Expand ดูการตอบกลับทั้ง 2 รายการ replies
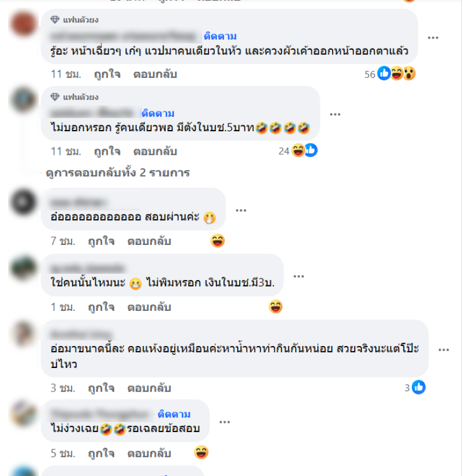The height and width of the screenshot is (476, 462). tap(118, 173)
